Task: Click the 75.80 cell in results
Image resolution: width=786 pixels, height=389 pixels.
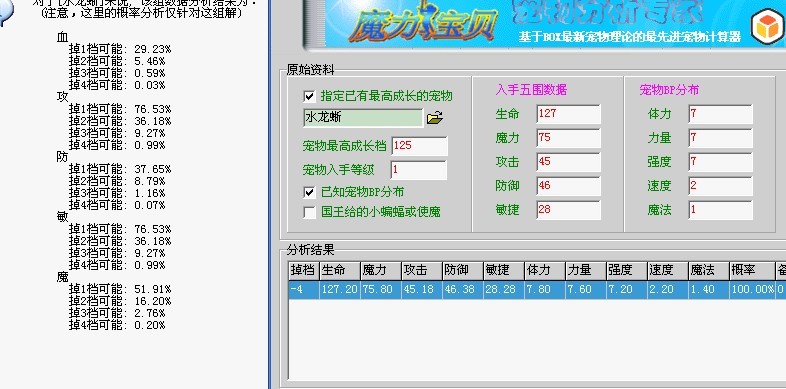Action: (381, 290)
